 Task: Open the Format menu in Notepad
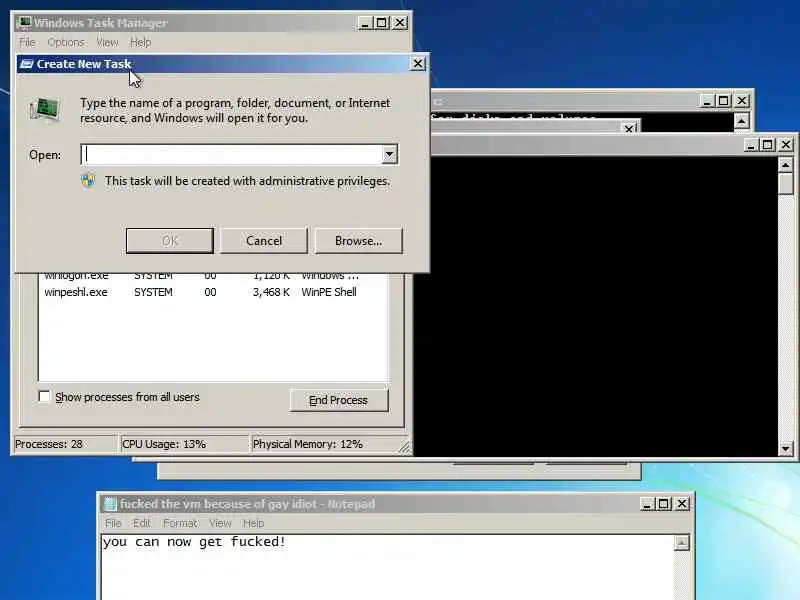pos(180,523)
